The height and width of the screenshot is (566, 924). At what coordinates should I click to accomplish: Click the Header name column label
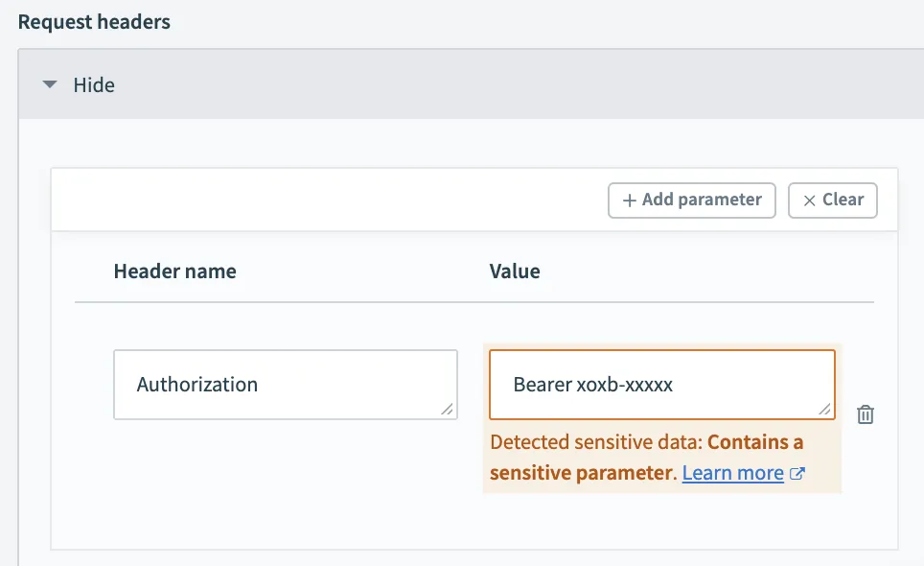point(174,271)
